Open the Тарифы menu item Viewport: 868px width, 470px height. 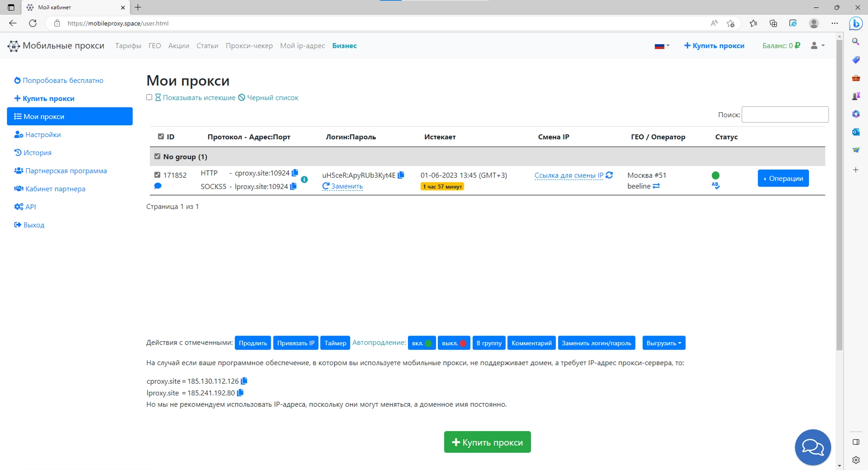point(128,46)
